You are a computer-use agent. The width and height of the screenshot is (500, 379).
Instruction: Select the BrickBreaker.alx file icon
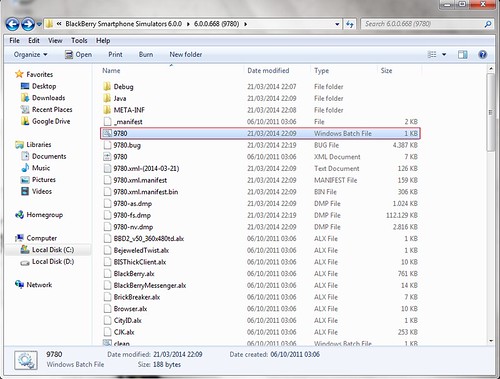[x=107, y=297]
